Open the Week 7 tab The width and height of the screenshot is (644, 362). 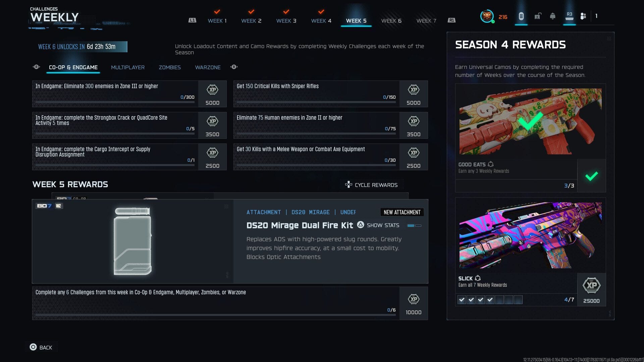coord(426,21)
